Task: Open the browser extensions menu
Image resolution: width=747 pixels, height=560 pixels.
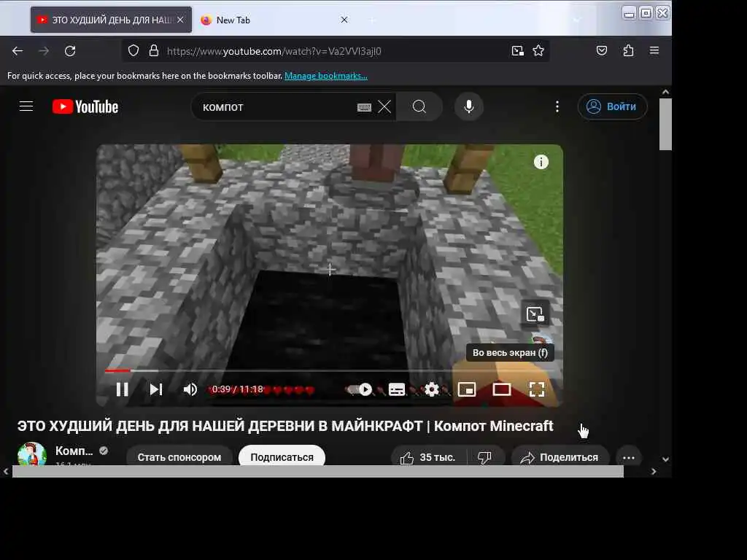Action: 628,50
